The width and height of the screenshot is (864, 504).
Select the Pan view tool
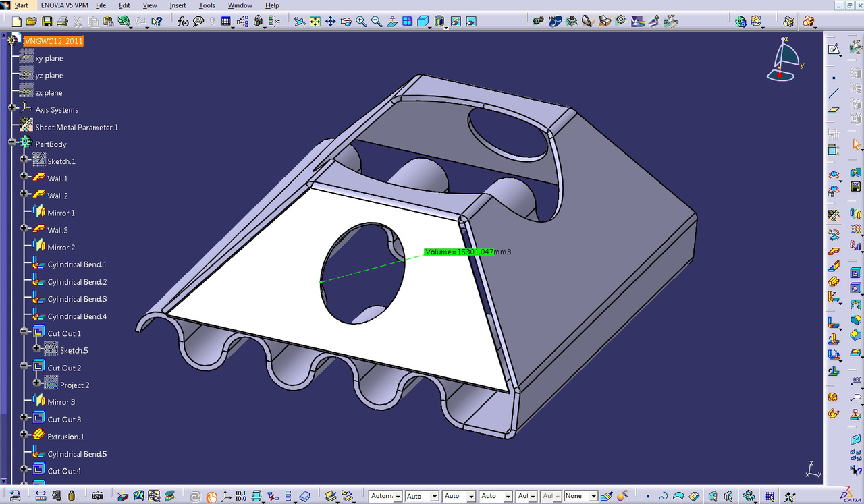pos(331,22)
